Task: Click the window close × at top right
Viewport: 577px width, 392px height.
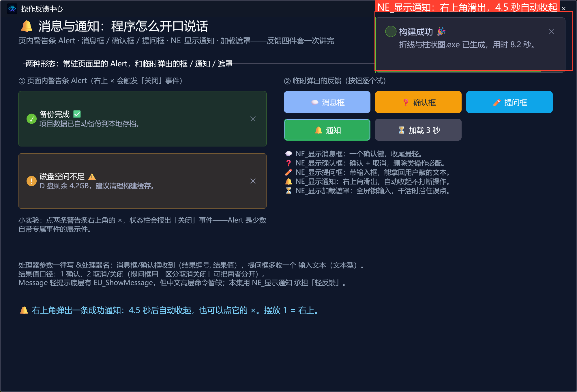Action: [x=563, y=9]
